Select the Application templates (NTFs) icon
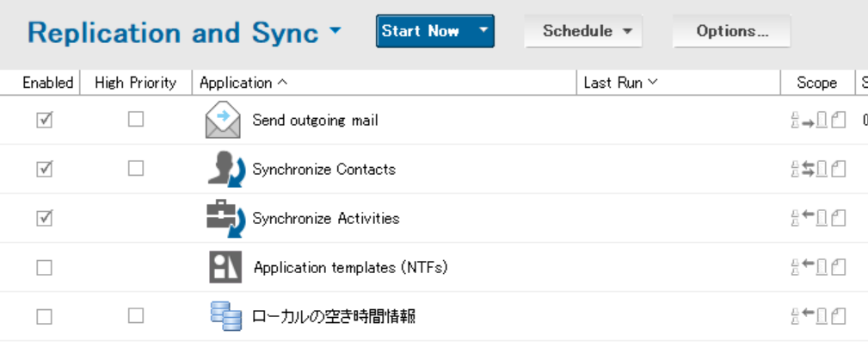The width and height of the screenshot is (868, 342). click(x=225, y=267)
